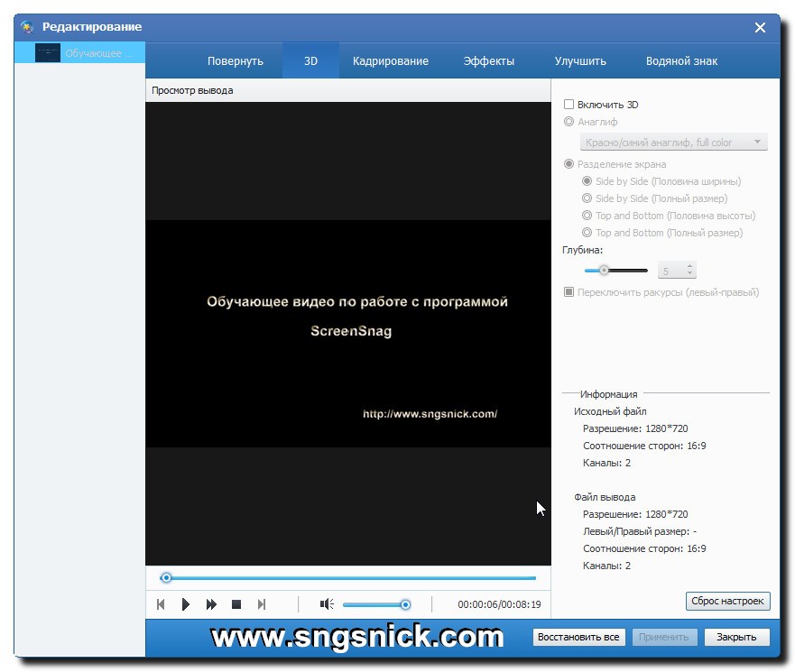Click the Сброс настроек button
This screenshot has width=795, height=672.
click(727, 601)
